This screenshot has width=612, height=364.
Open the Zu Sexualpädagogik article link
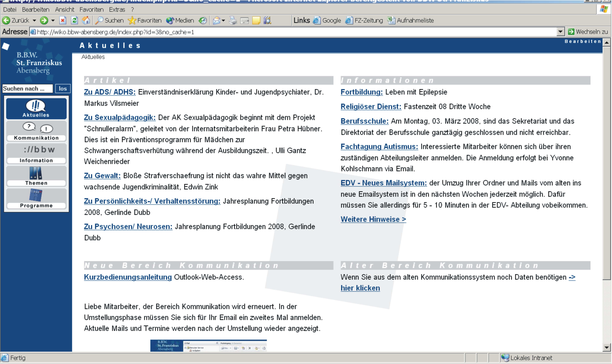point(120,118)
